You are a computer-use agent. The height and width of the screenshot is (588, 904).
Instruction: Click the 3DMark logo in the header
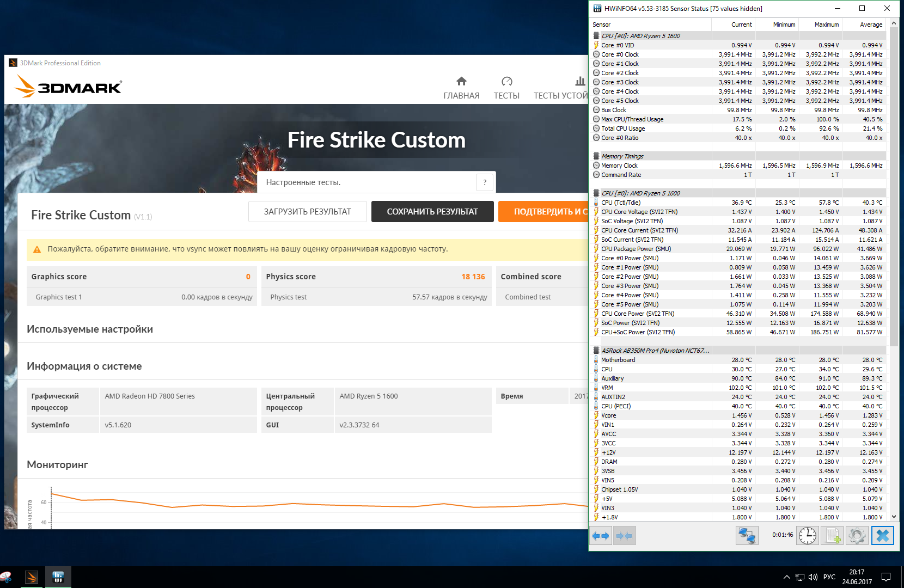tap(68, 87)
